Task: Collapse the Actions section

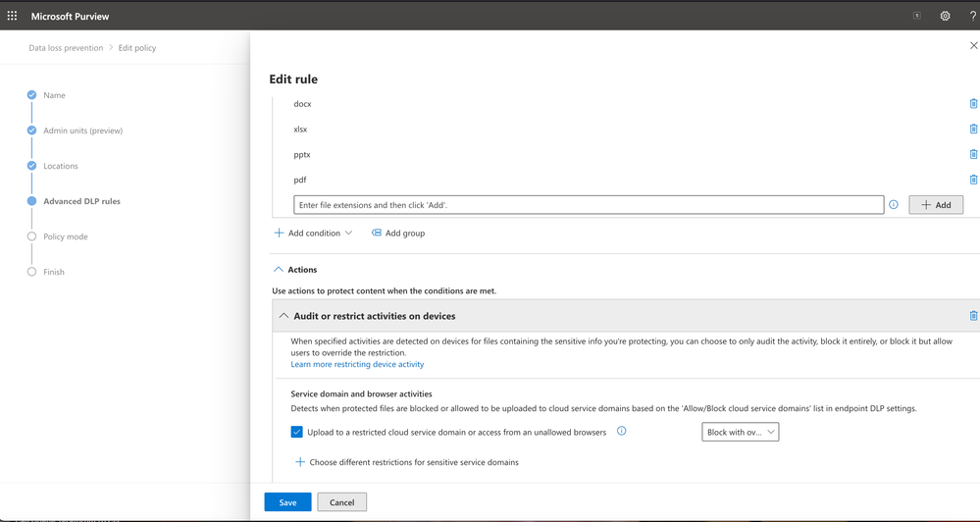Action: pyautogui.click(x=279, y=270)
